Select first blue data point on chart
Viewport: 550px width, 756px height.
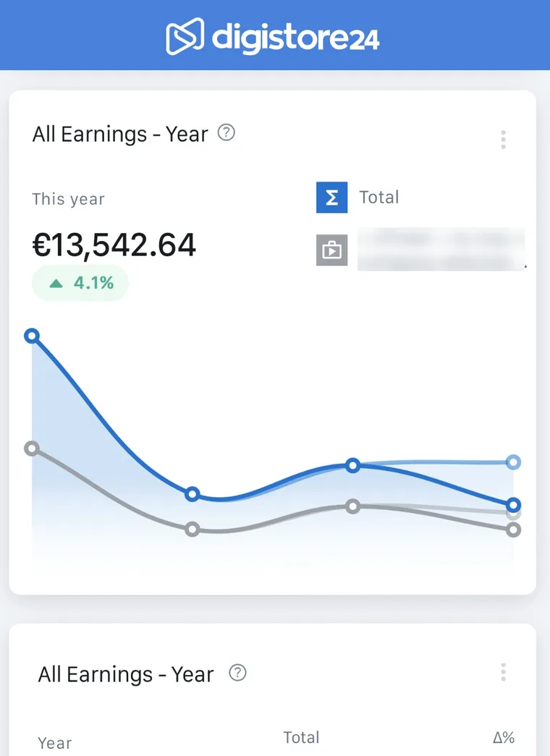32,336
